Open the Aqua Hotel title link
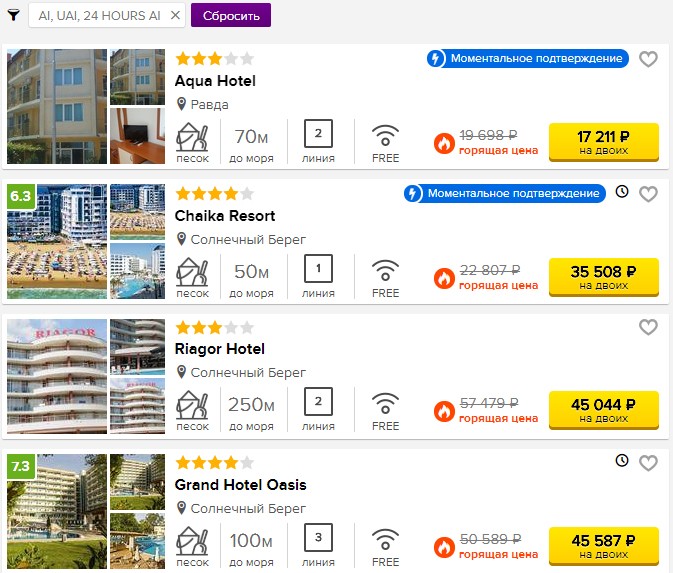This screenshot has width=673, height=573. coord(215,81)
